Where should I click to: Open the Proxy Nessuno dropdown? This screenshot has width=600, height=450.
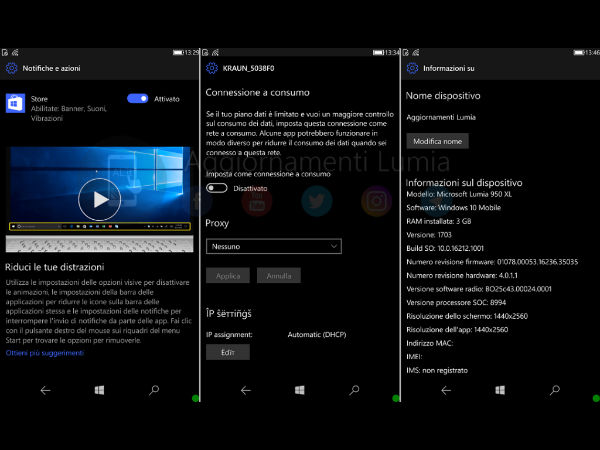pos(273,246)
